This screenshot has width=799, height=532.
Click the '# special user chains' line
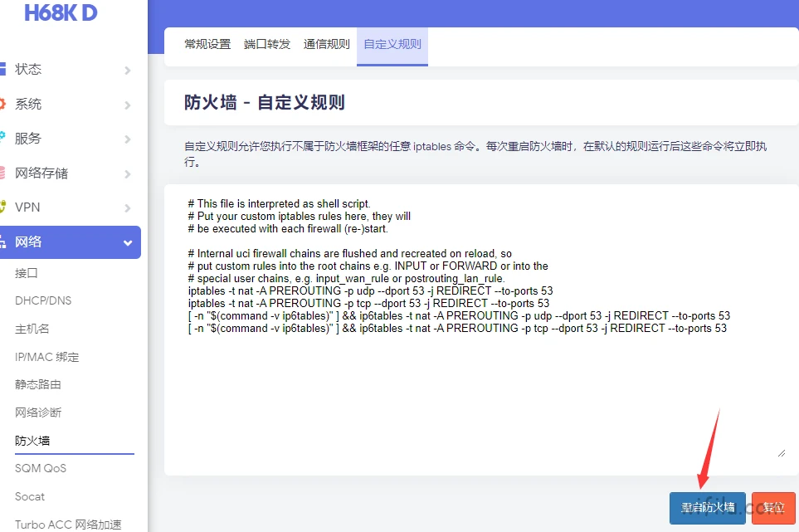tap(347, 279)
